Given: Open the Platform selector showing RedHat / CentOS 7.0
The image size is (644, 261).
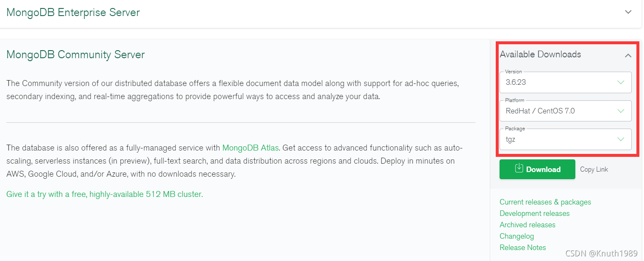Looking at the screenshot, I should [564, 110].
